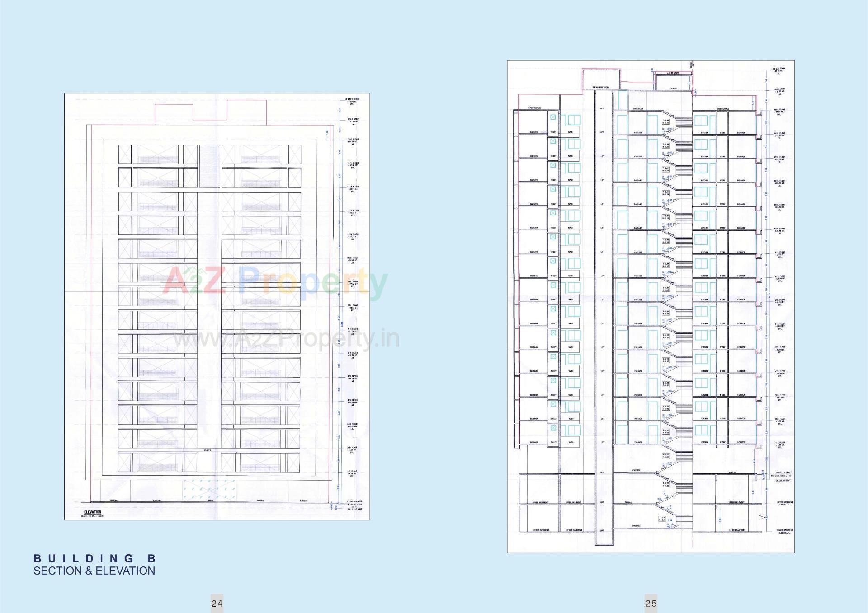This screenshot has height=613, width=868.
Task: Select the toilet fixture symbol on topmost floor
Action: point(553,117)
